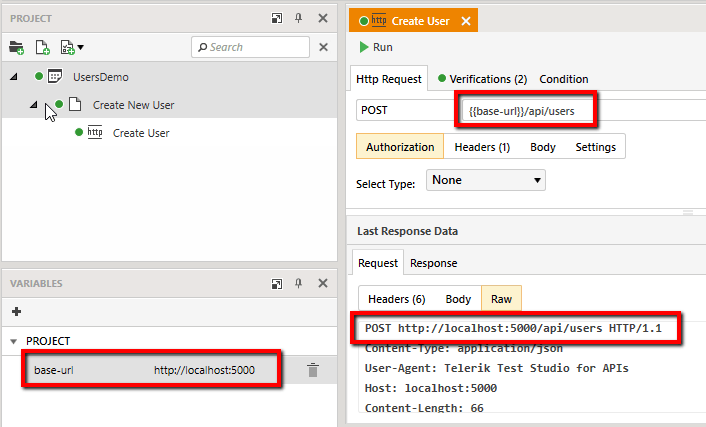This screenshot has height=427, width=706.
Task: Run the Create User step
Action: pos(376,47)
